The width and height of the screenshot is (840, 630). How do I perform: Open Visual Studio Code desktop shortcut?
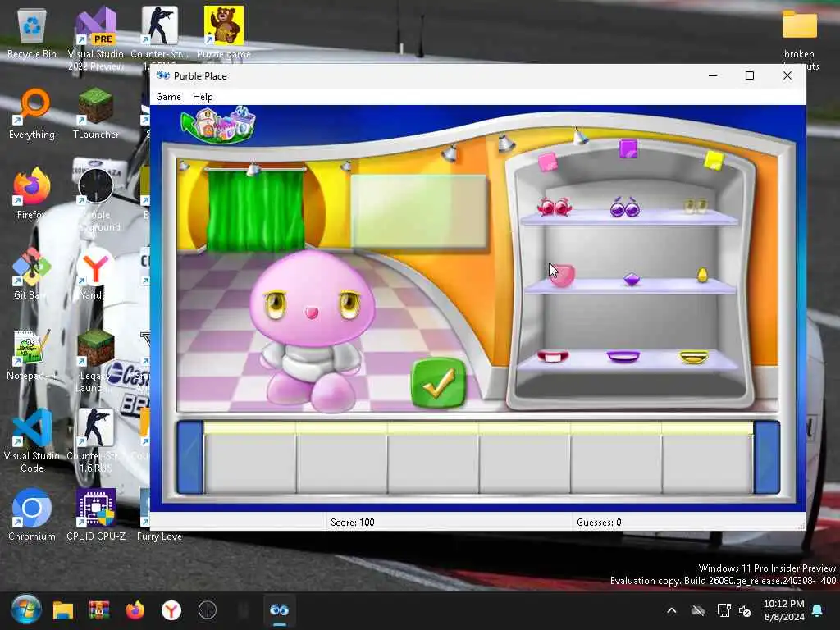click(x=32, y=441)
